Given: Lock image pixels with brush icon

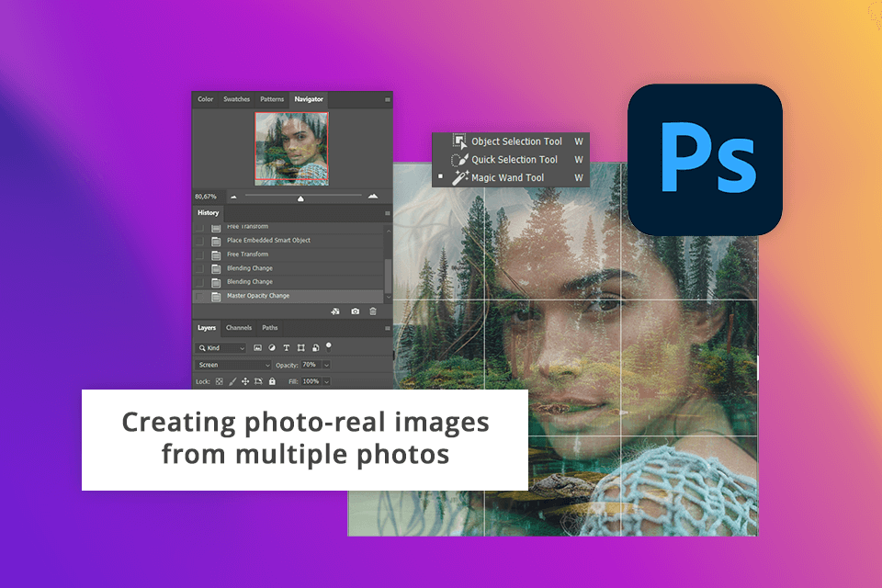Looking at the screenshot, I should point(232,381).
